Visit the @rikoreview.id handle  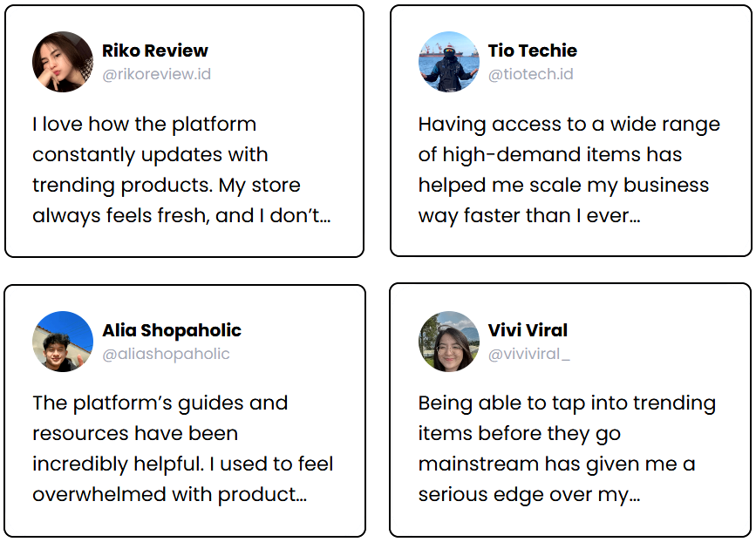(157, 74)
